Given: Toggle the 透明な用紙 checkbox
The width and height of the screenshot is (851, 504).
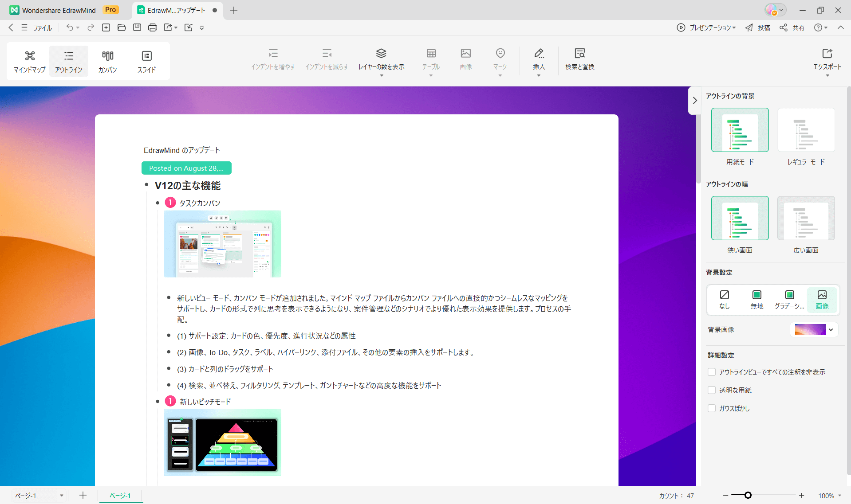Looking at the screenshot, I should click(x=712, y=390).
